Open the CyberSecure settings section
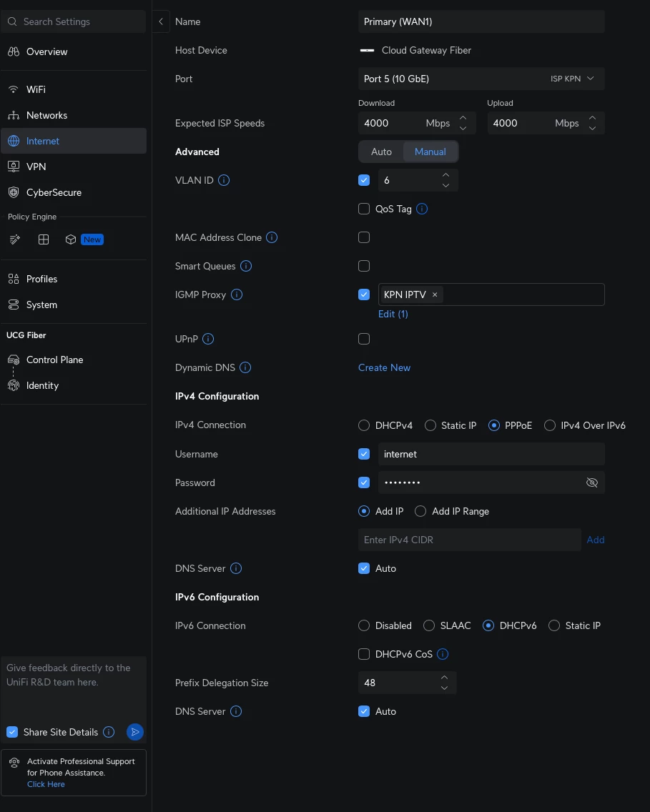This screenshot has width=650, height=812. pos(54,192)
